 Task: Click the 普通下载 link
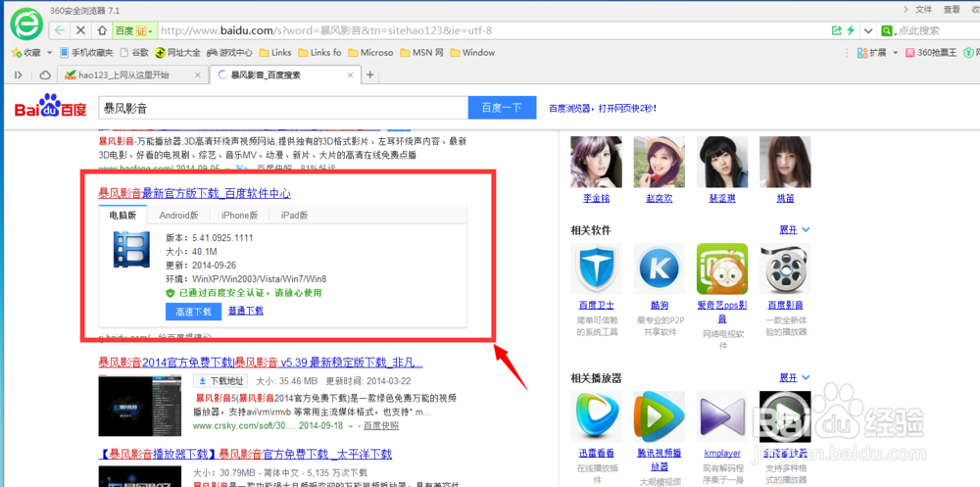click(x=246, y=311)
